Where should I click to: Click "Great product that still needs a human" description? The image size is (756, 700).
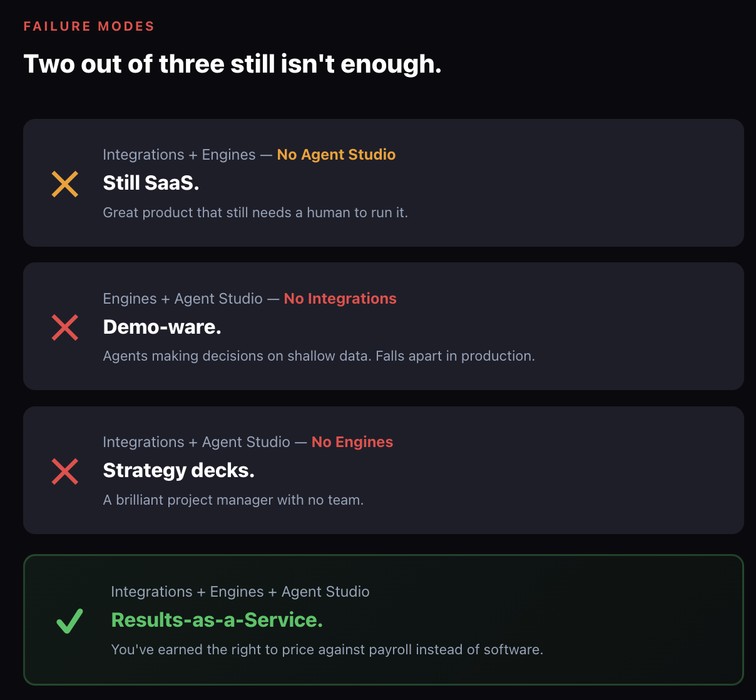coord(255,213)
